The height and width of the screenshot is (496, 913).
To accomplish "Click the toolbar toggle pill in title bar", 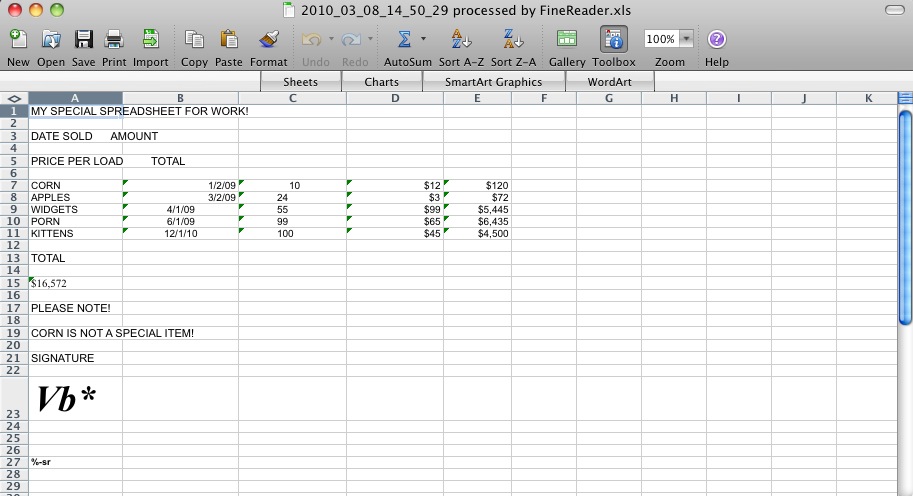I will point(894,10).
